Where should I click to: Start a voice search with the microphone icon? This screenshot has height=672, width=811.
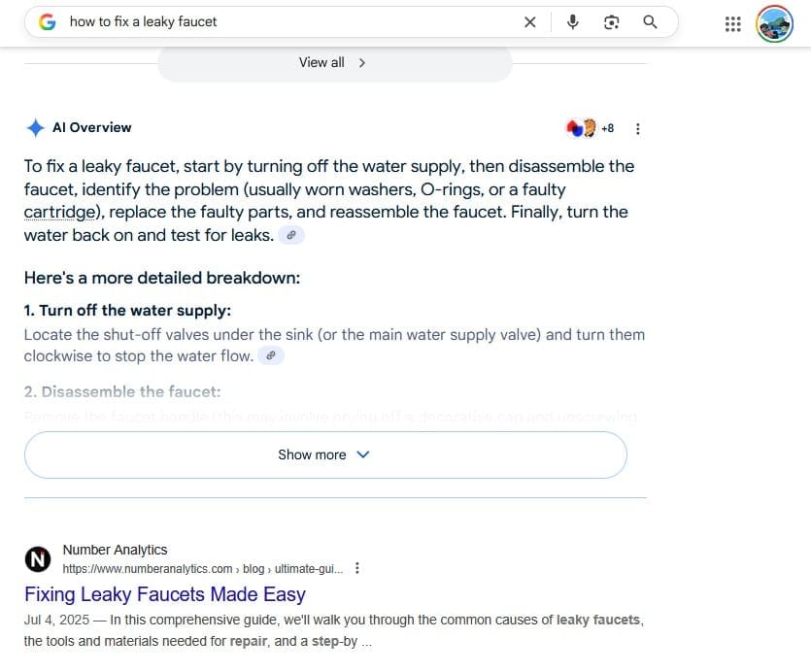572,21
